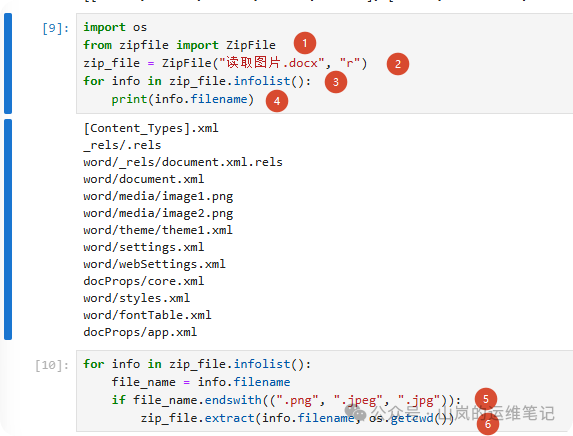Click the red circle marker numbered 3

[x=336, y=82]
